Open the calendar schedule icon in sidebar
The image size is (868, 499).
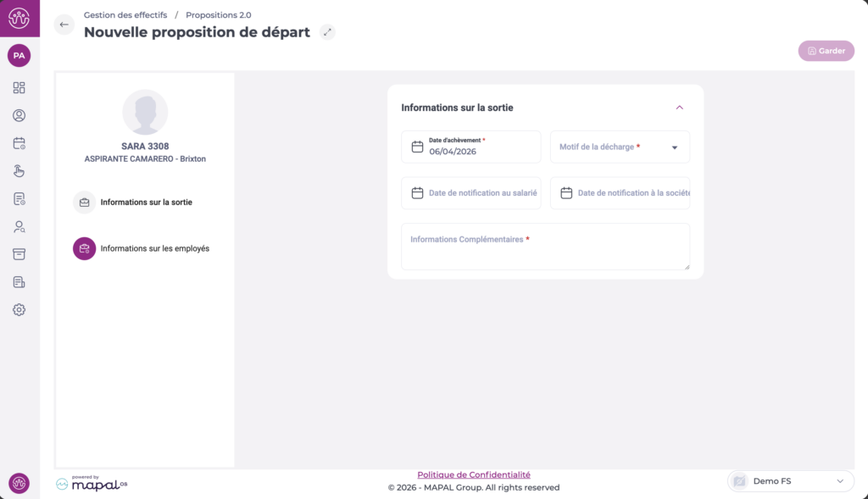19,143
